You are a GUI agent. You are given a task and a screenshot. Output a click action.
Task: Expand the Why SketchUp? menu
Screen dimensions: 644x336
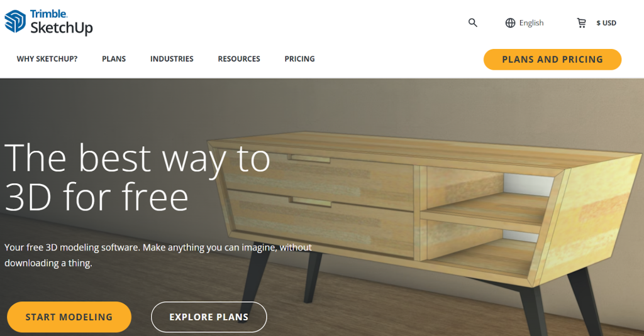(x=47, y=59)
